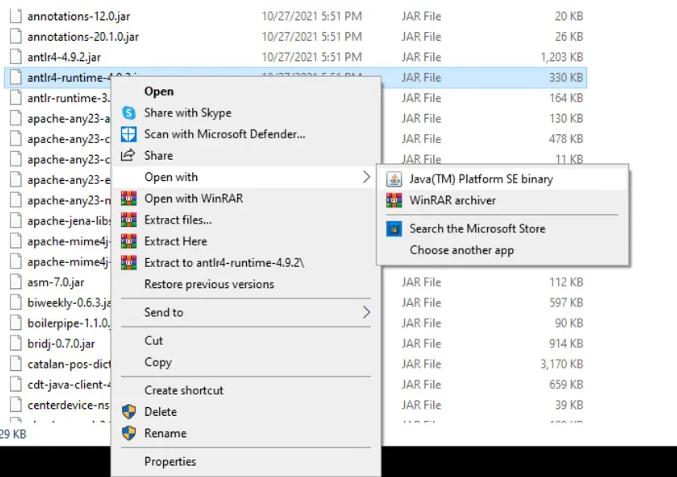
Task: Click file icon of catalan-pos-dict file
Action: (x=16, y=364)
